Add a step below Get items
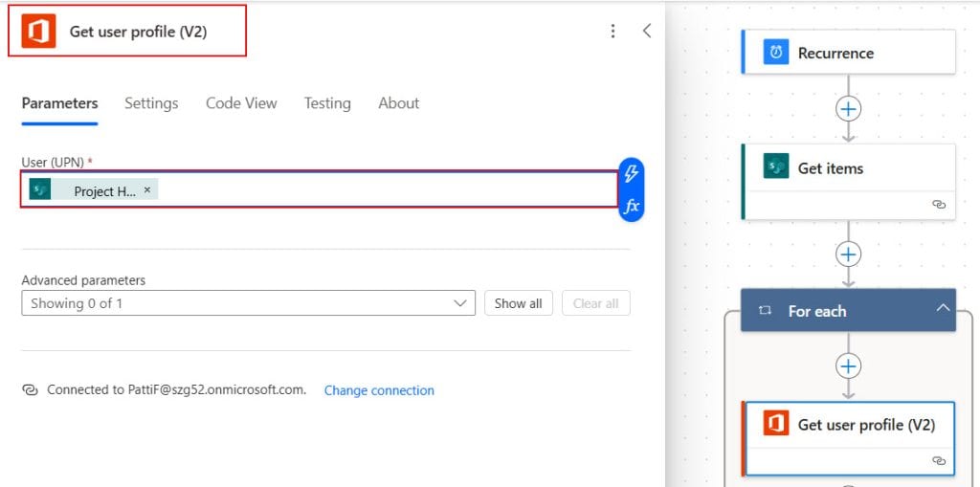This screenshot has height=487, width=980. pos(848,255)
